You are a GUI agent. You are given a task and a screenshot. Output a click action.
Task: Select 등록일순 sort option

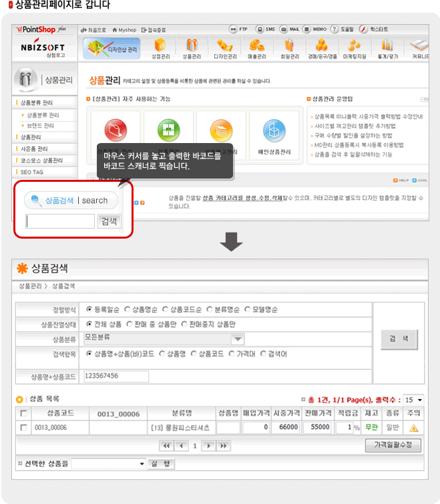tap(89, 309)
